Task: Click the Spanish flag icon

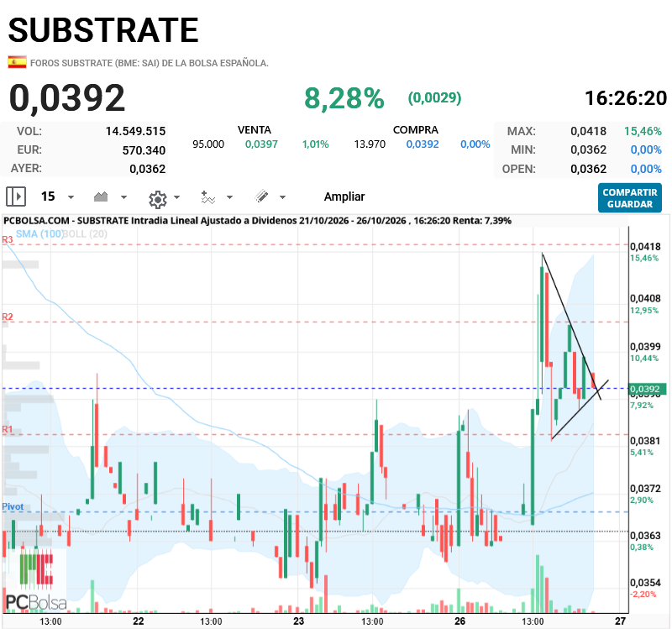Action: click(17, 62)
